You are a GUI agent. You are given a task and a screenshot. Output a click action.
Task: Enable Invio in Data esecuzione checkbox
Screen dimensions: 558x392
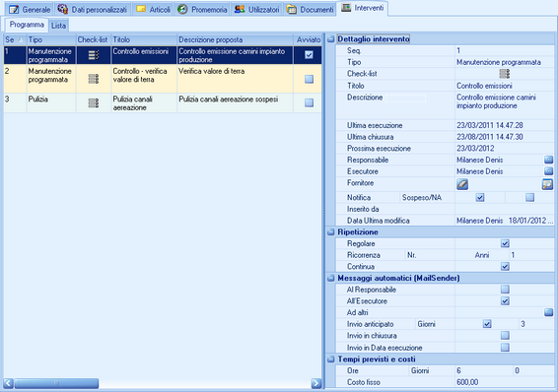pos(505,348)
